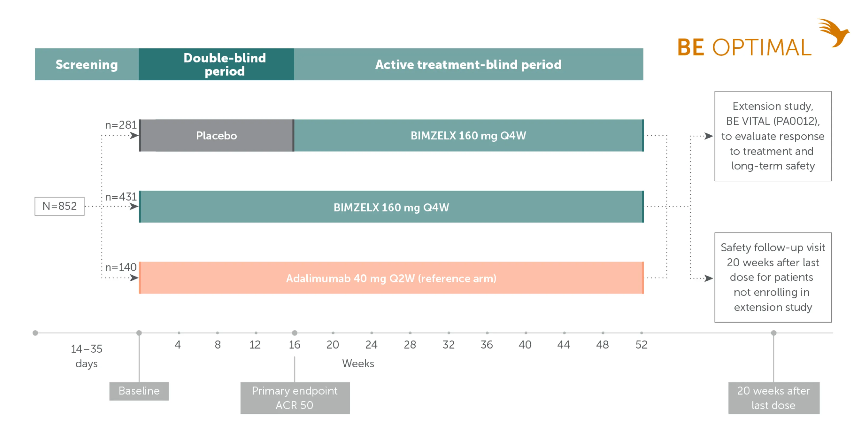Click arrow leading to Extension study box
The image size is (868, 435).
pyautogui.click(x=708, y=136)
